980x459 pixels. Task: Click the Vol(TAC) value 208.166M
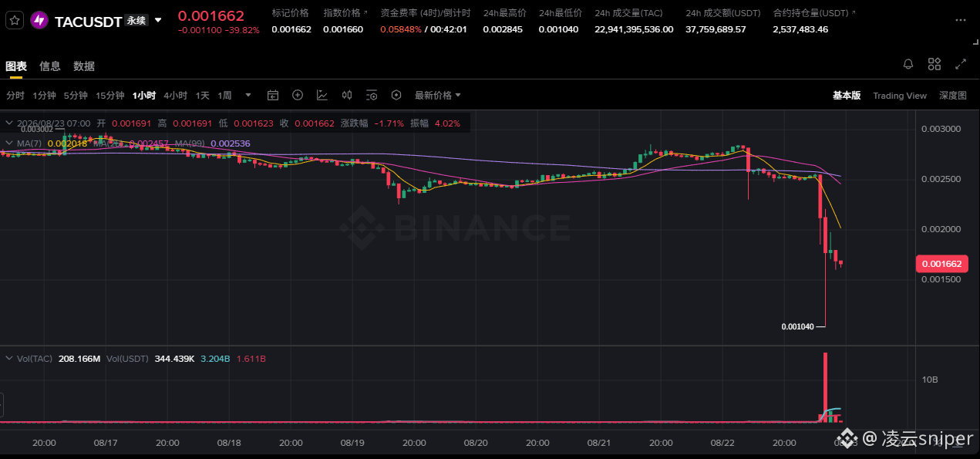click(79, 359)
